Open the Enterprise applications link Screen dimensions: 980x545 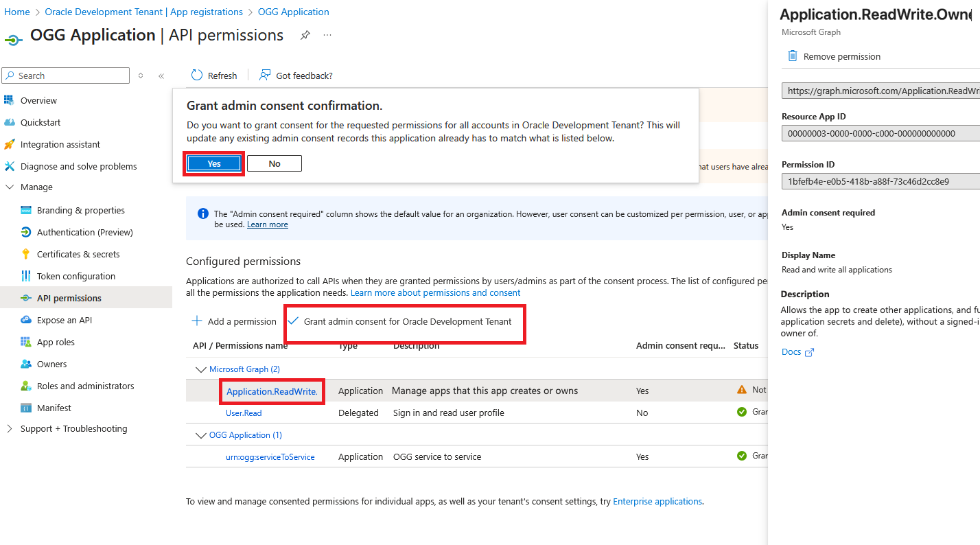pyautogui.click(x=657, y=501)
